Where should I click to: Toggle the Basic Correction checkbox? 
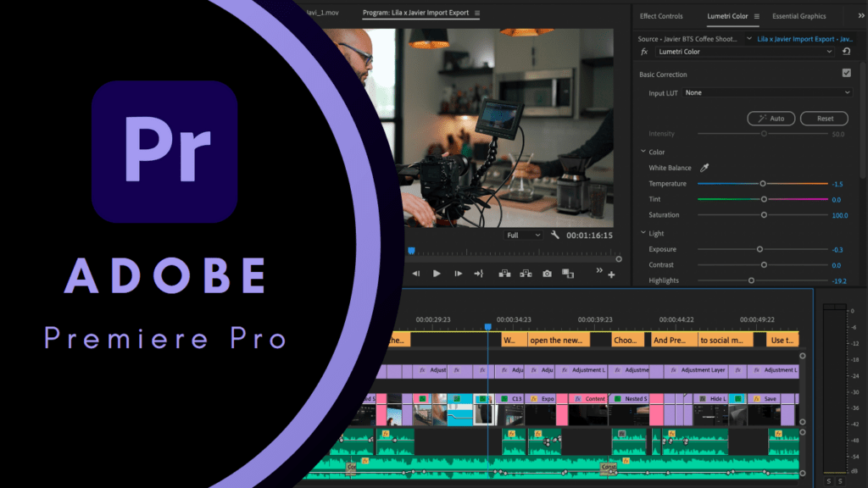click(x=846, y=74)
